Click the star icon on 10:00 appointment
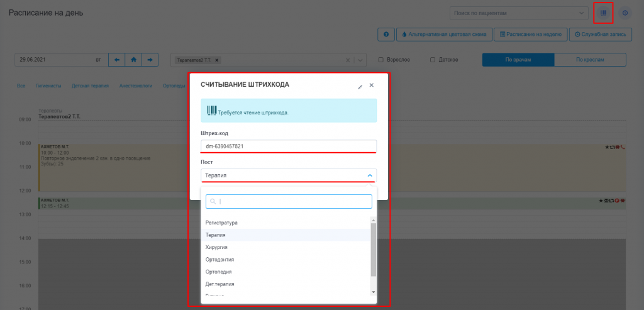 tap(607, 147)
